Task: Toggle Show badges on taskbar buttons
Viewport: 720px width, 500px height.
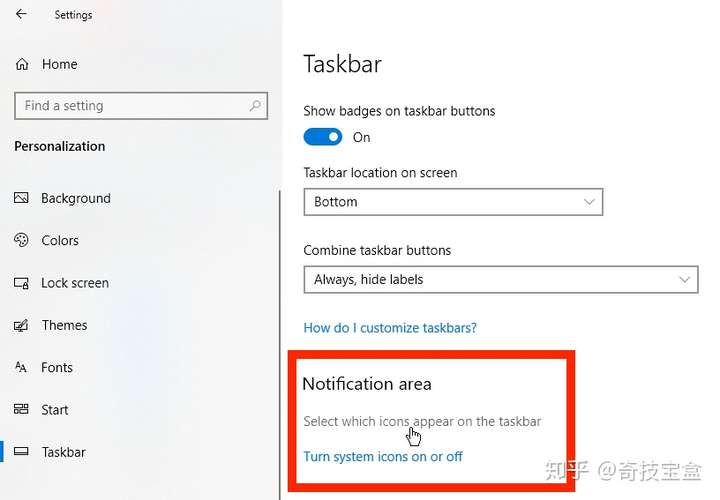Action: [x=323, y=137]
